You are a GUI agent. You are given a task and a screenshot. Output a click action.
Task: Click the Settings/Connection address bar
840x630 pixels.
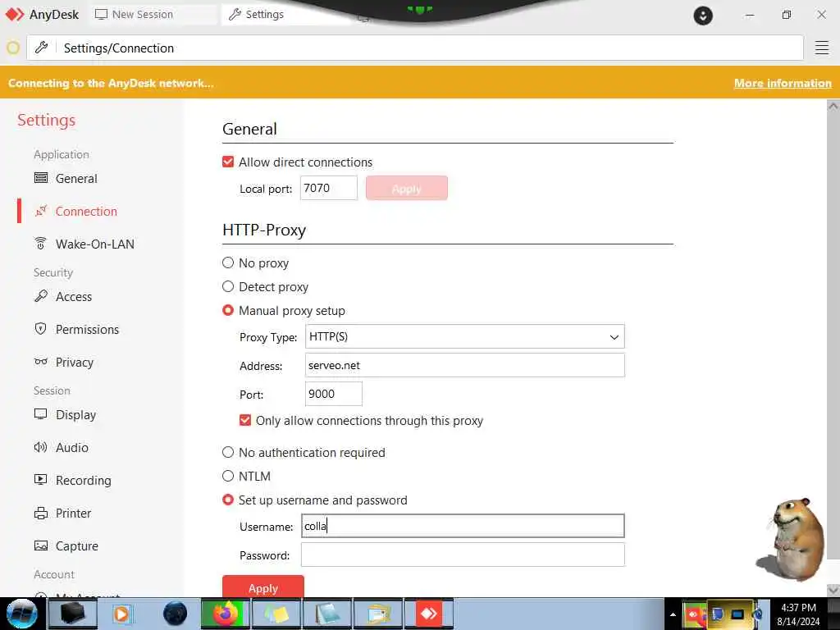click(x=415, y=48)
